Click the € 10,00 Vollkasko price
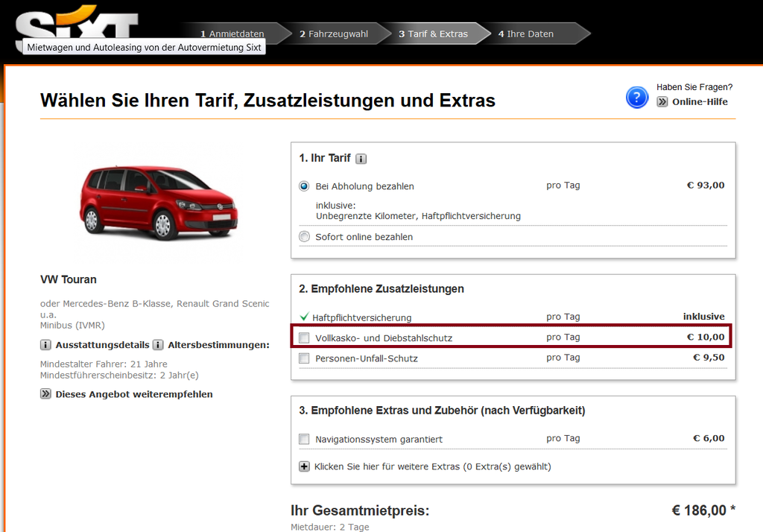The width and height of the screenshot is (763, 532). (x=706, y=337)
